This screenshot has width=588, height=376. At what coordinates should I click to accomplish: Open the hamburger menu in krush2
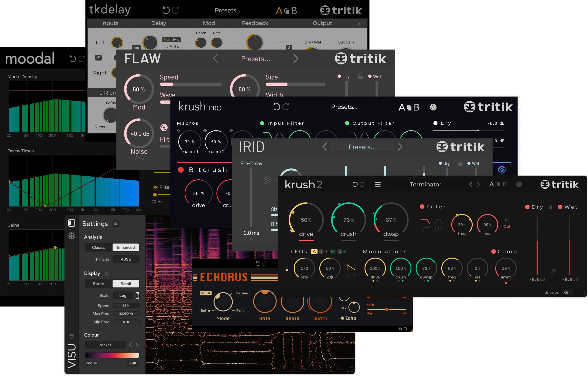(378, 184)
